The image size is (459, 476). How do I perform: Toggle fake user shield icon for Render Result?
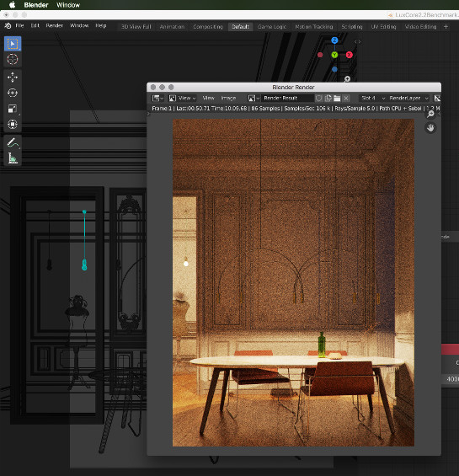click(318, 98)
